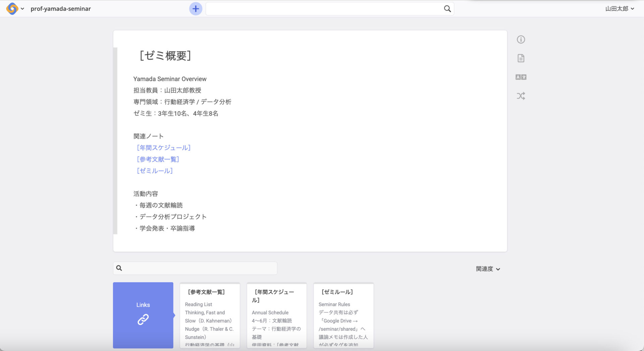Open the 年間スケジュール related page card

click(x=277, y=315)
